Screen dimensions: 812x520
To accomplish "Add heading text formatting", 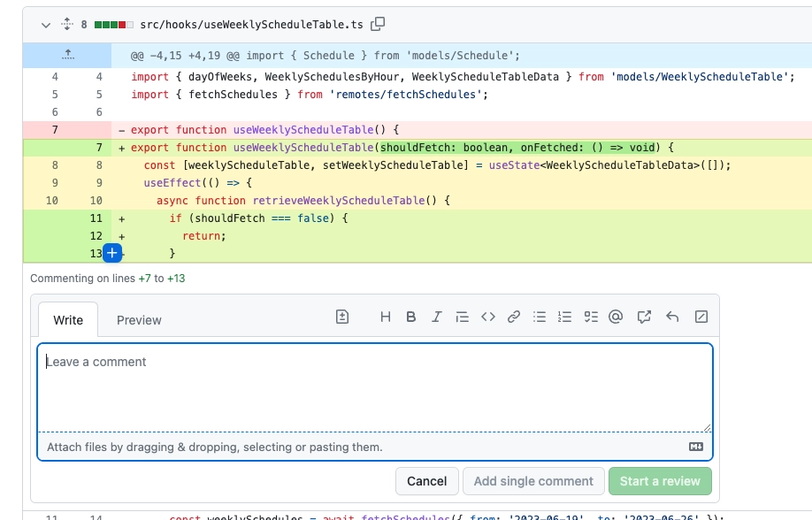I will pos(386,317).
